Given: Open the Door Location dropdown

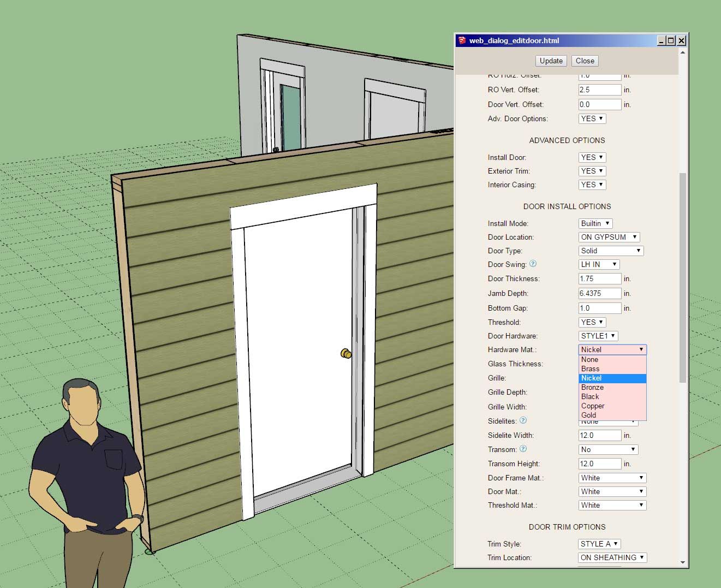Looking at the screenshot, I should (609, 237).
